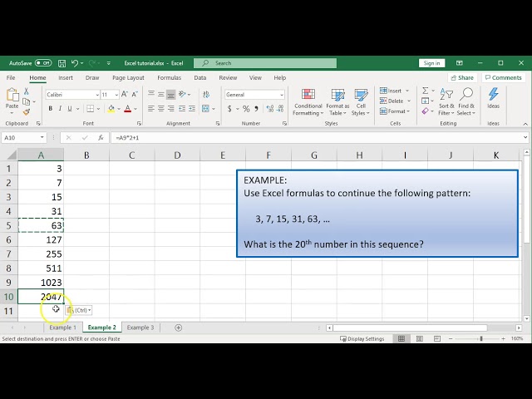Toggle Center horizontal alignment
This screenshot has width=532, height=399.
[161, 109]
